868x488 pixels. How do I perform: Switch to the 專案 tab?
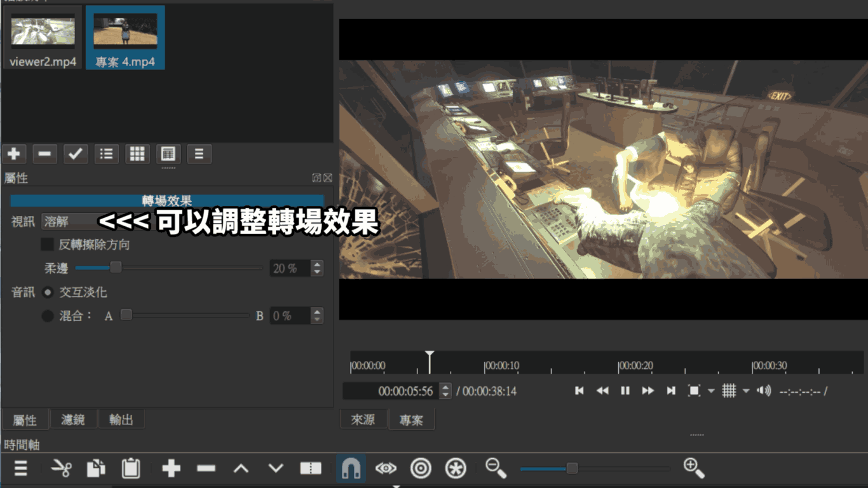tap(411, 420)
